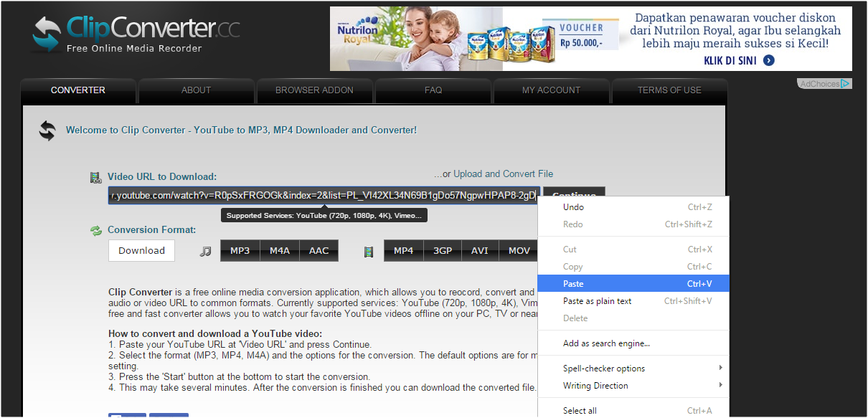Click 'How to convert and download a YouTube video' heading
The image size is (868, 418).
pyautogui.click(x=215, y=334)
